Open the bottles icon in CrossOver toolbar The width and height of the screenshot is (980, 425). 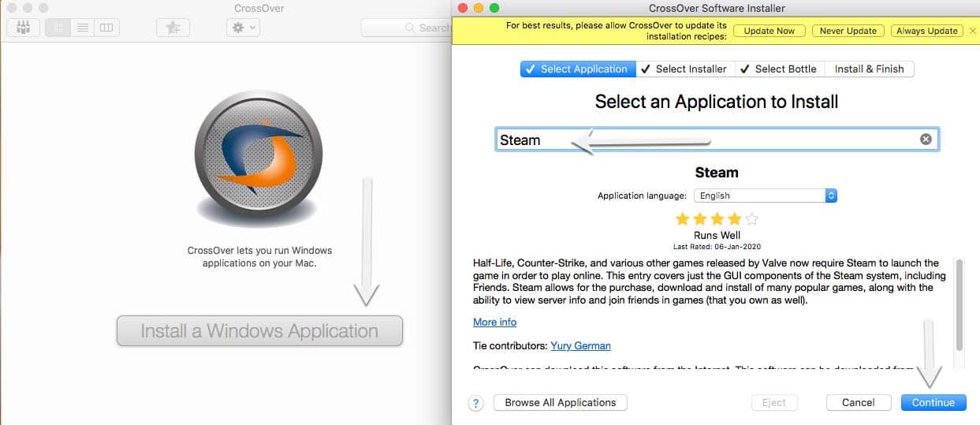pos(23,28)
